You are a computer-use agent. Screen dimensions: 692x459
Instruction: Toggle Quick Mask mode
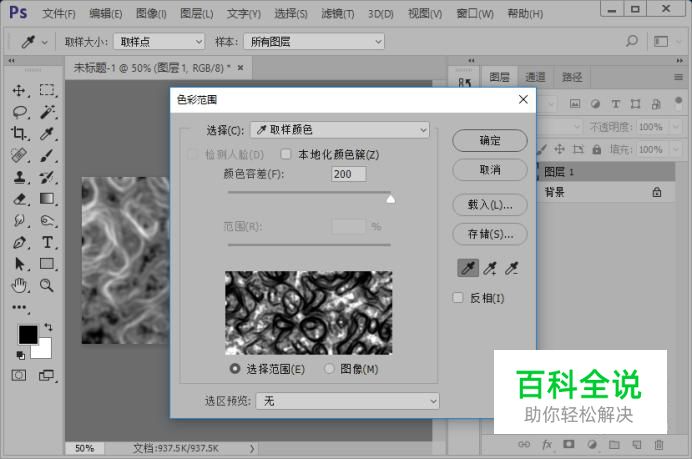[19, 376]
